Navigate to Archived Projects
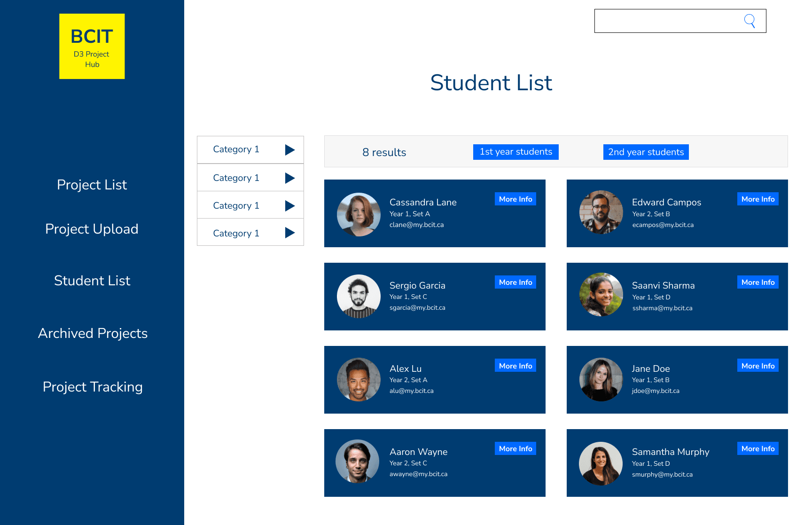812x525 pixels. pyautogui.click(x=92, y=333)
